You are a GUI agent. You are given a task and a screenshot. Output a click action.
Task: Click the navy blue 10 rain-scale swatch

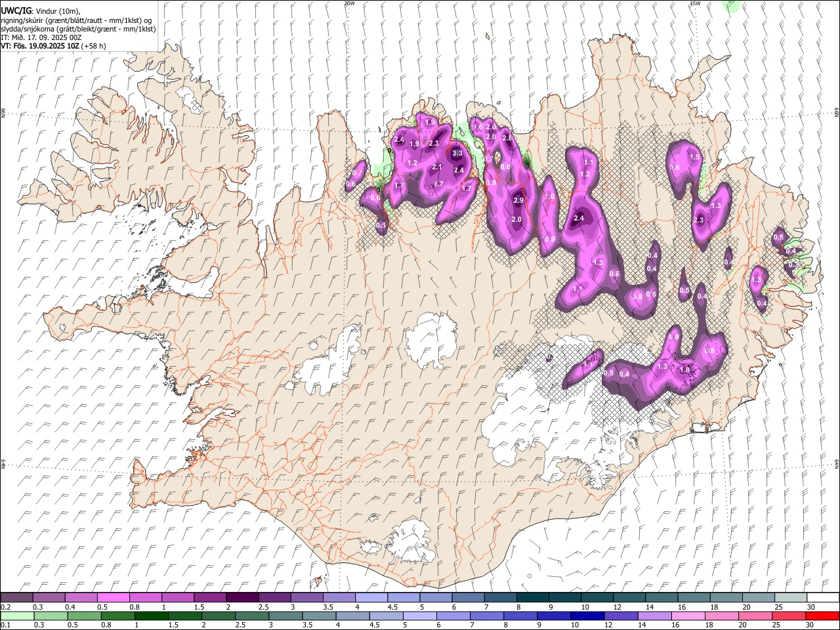587,616
